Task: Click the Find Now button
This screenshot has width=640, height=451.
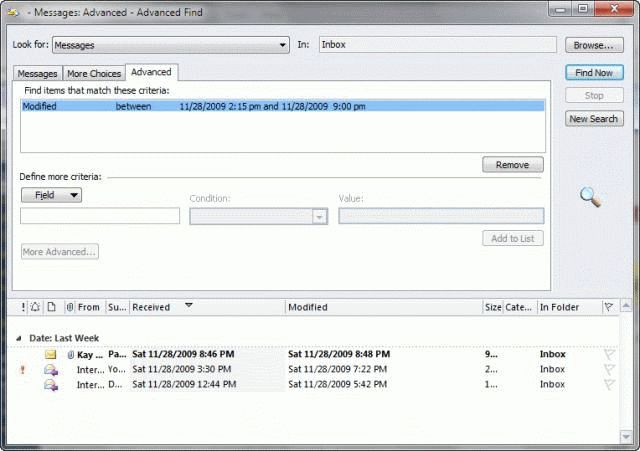Action: click(594, 73)
